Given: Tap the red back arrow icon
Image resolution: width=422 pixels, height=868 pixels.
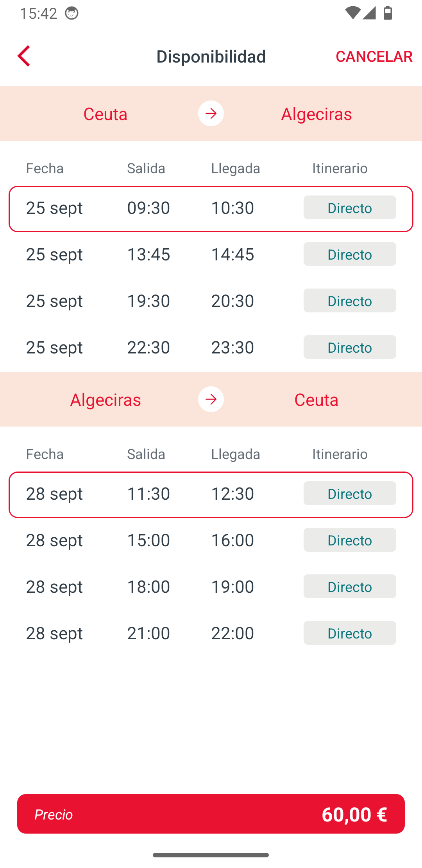Looking at the screenshot, I should [x=24, y=56].
